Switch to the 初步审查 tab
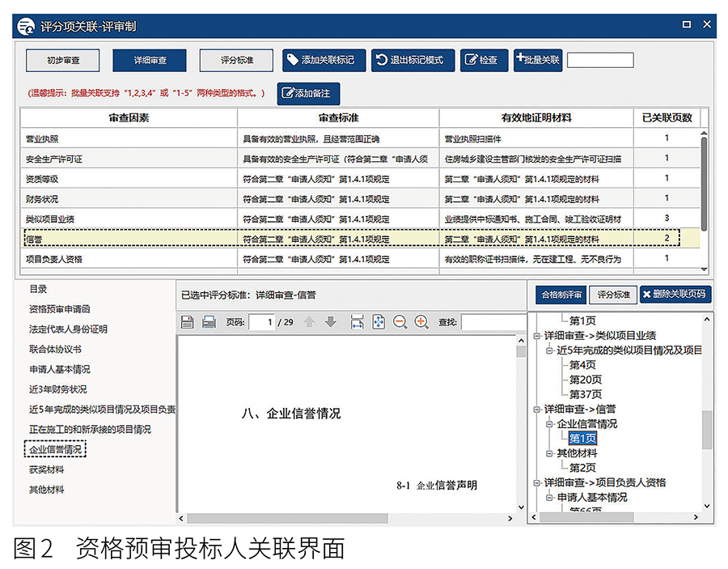728x569 pixels. pos(63,61)
